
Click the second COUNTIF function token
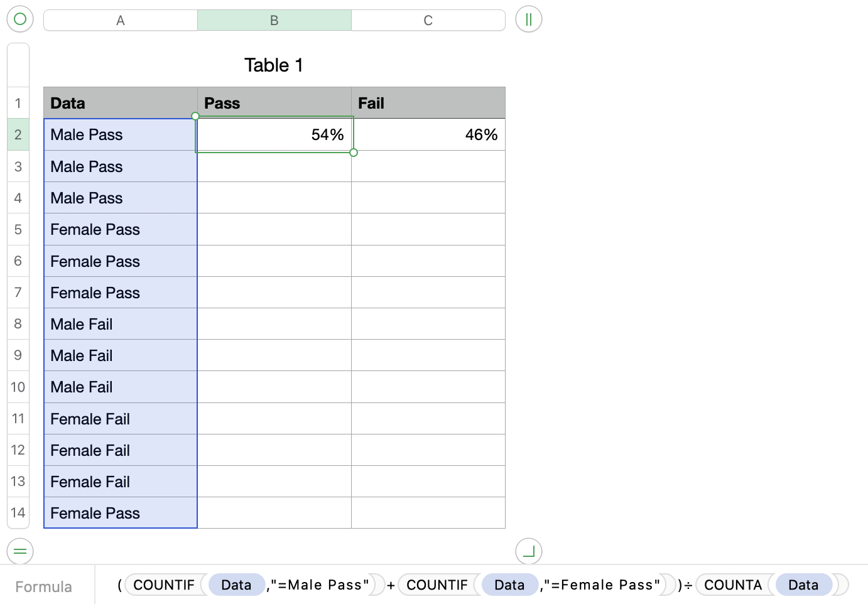437,585
